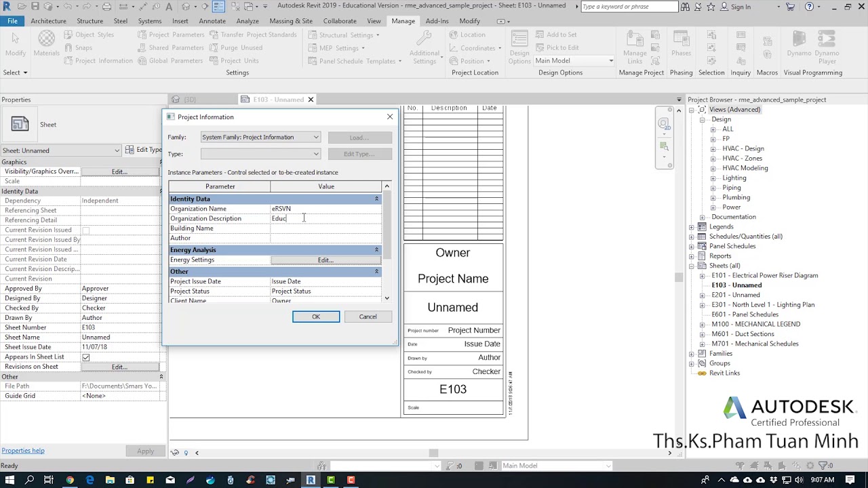Screen dimensions: 868x488
Task: Collapse the Energy Analysis group
Action: [376, 250]
